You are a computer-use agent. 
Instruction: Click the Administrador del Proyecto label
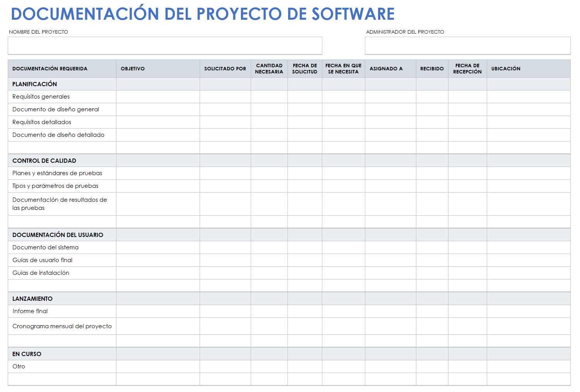click(405, 32)
